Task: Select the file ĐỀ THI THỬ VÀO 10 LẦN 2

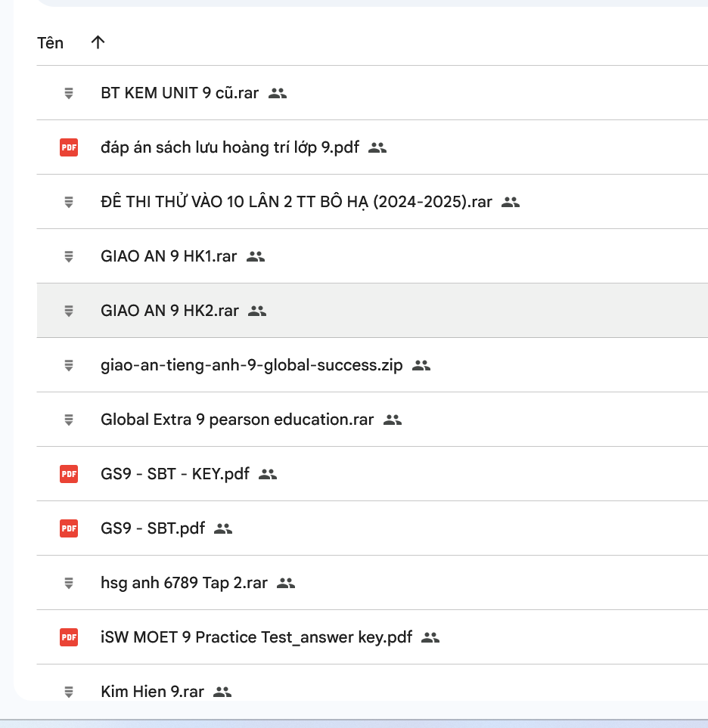Action: coord(296,202)
